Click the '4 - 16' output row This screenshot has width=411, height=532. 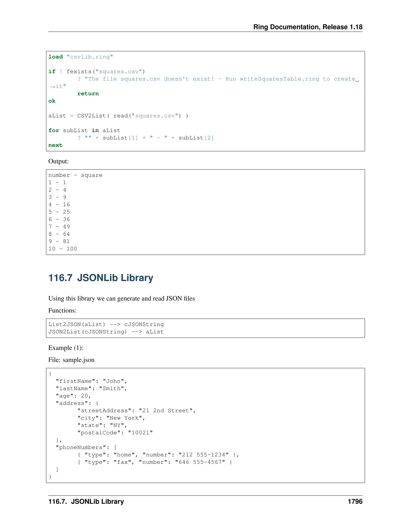59,205
